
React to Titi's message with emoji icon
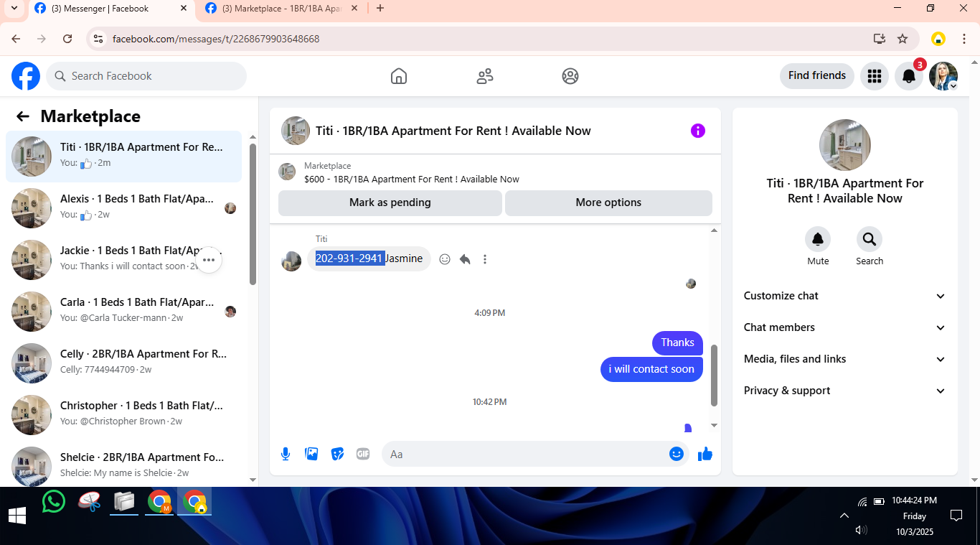[x=445, y=259]
